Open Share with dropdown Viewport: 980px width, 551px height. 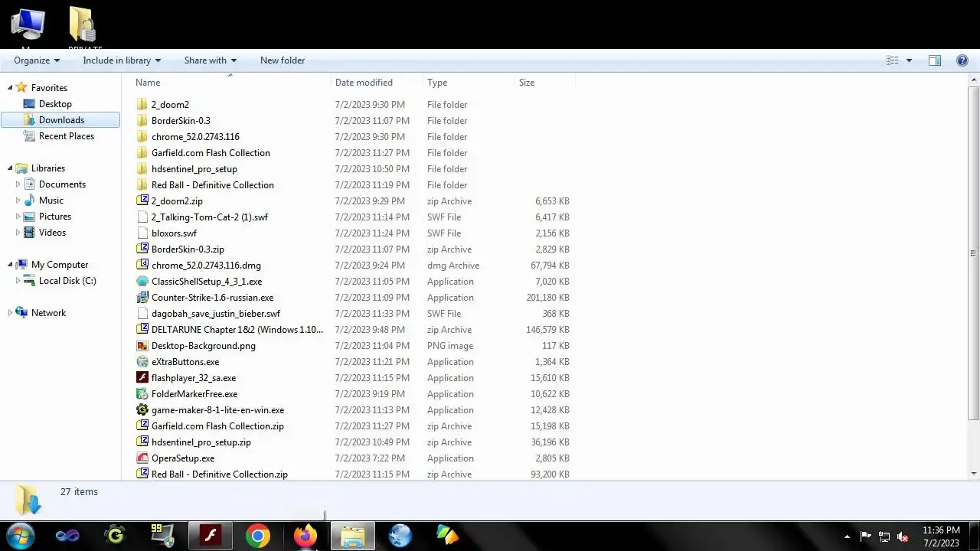(x=210, y=60)
